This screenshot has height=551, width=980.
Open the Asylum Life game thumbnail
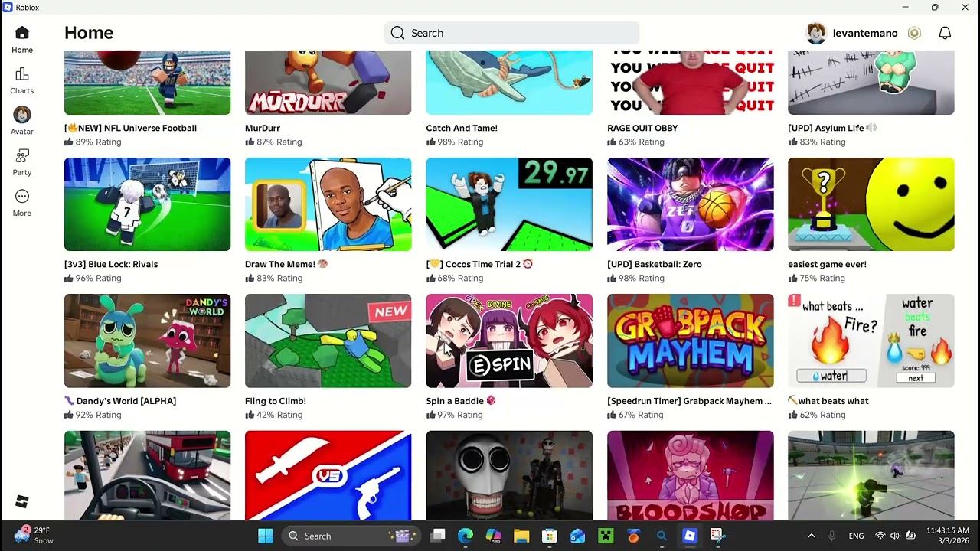(x=871, y=83)
